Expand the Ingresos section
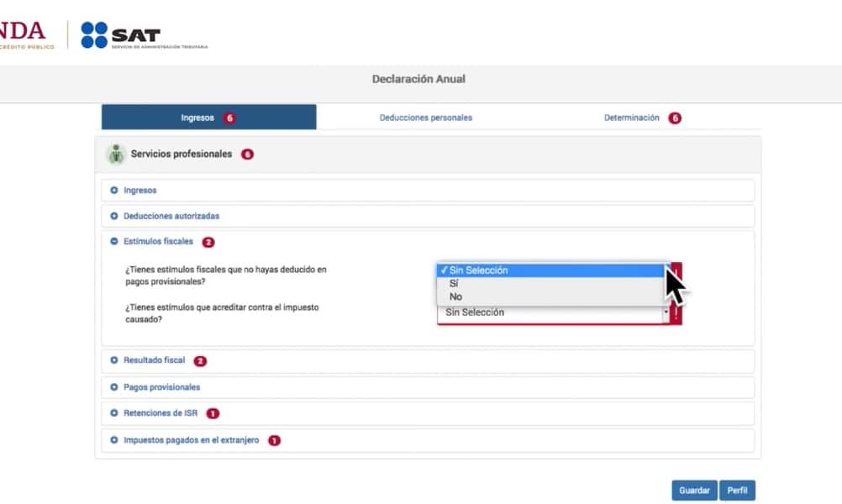The image size is (842, 504). pyautogui.click(x=139, y=191)
